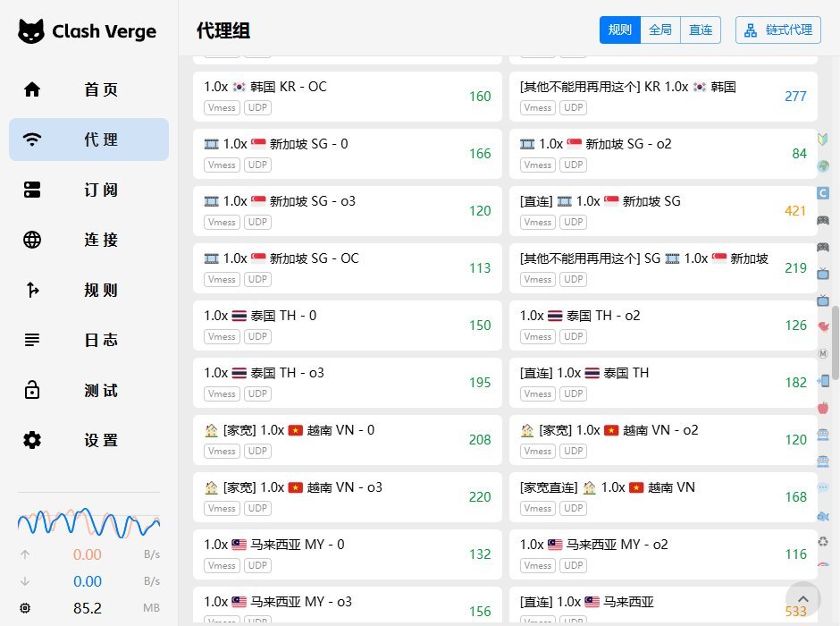Screen dimensions: 840x626
Task: Open the 连接 globe icon
Action: 32,240
